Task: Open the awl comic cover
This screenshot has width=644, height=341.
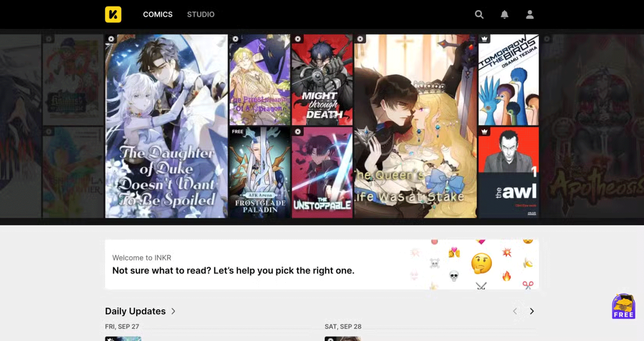Action: tap(508, 172)
